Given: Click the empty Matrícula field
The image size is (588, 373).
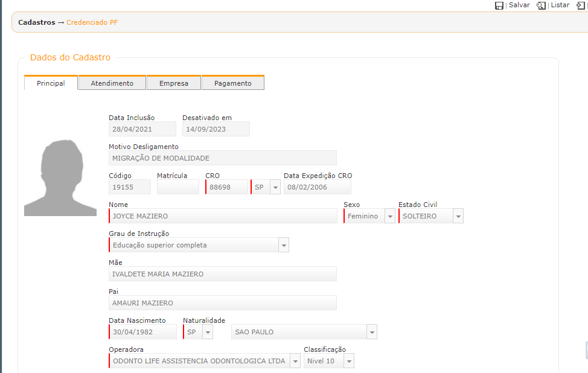Looking at the screenshot, I should (177, 187).
